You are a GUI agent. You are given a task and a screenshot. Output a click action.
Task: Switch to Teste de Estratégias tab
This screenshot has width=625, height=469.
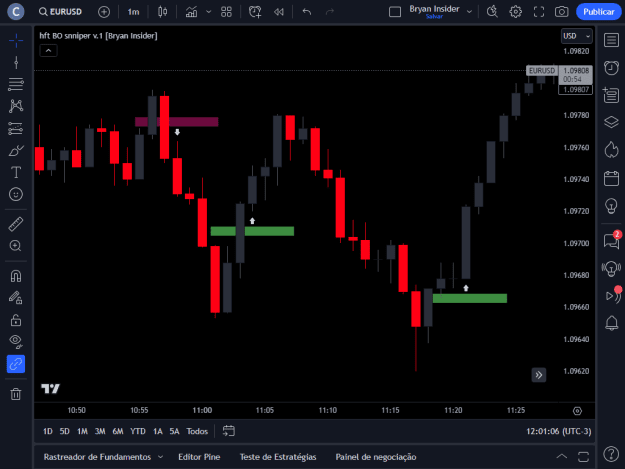click(x=278, y=457)
